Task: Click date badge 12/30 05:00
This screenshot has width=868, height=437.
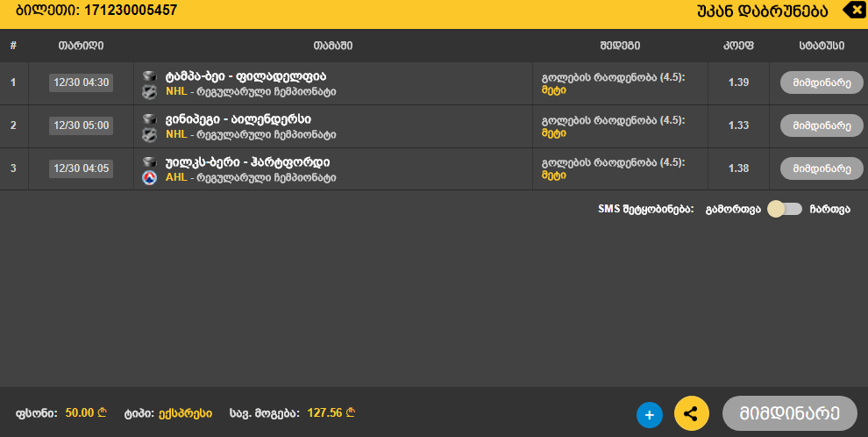Action: (81, 125)
